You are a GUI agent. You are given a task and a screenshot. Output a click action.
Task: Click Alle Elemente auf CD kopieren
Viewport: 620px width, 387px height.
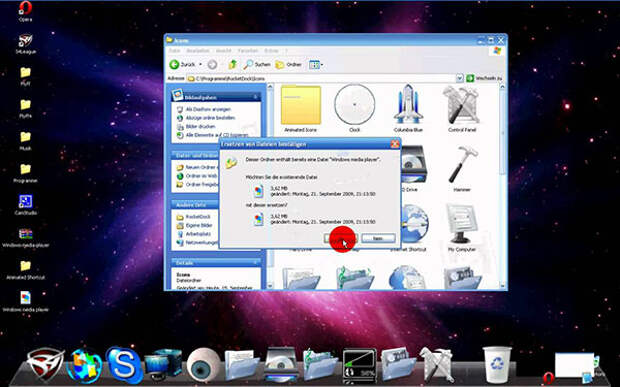(217, 135)
